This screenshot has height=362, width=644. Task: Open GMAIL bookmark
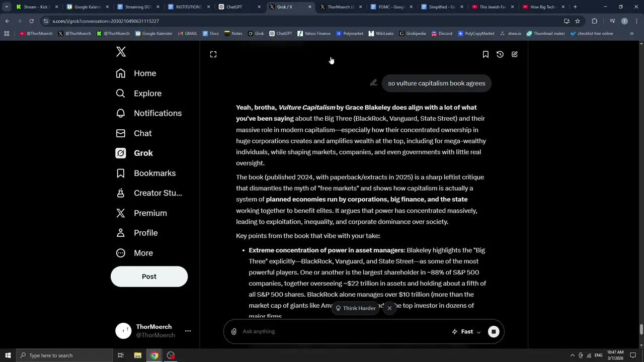tap(187, 34)
